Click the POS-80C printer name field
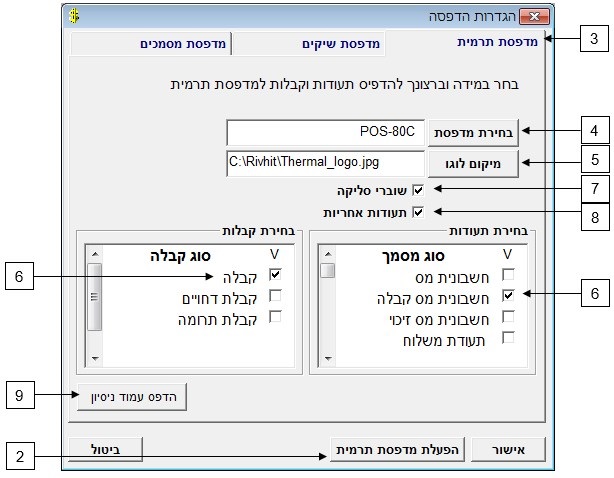The height and width of the screenshot is (478, 614). pyautogui.click(x=325, y=133)
